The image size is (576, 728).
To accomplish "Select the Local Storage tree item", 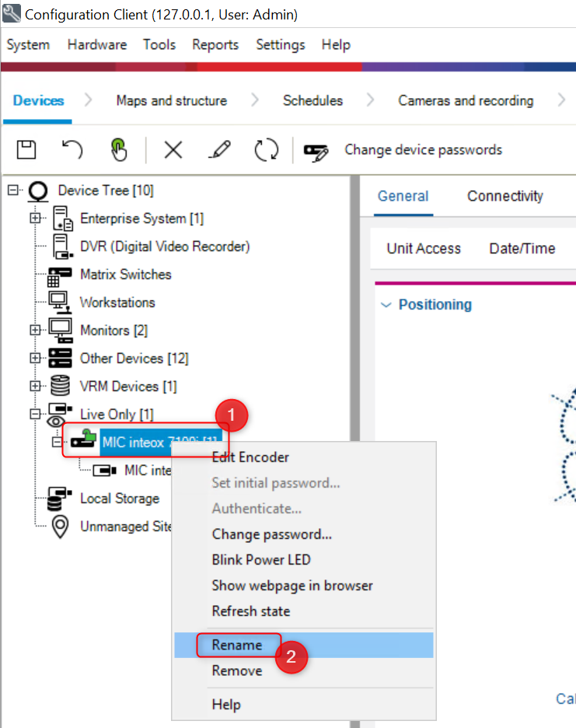I will tap(120, 499).
